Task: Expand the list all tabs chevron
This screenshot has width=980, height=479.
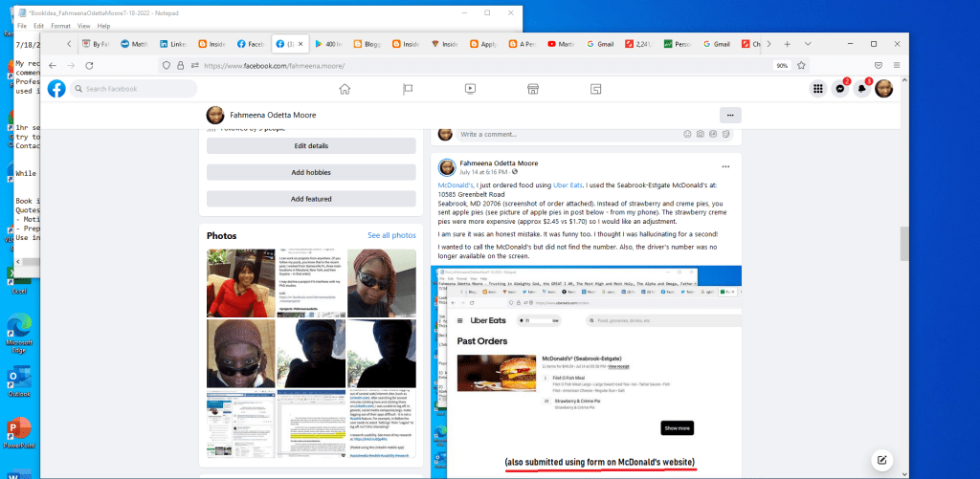Action: 809,44
